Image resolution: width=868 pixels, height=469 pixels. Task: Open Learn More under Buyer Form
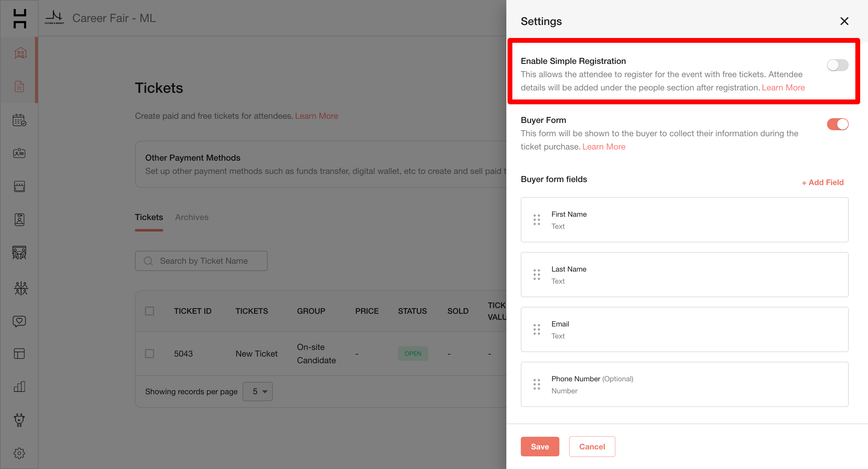(x=604, y=146)
